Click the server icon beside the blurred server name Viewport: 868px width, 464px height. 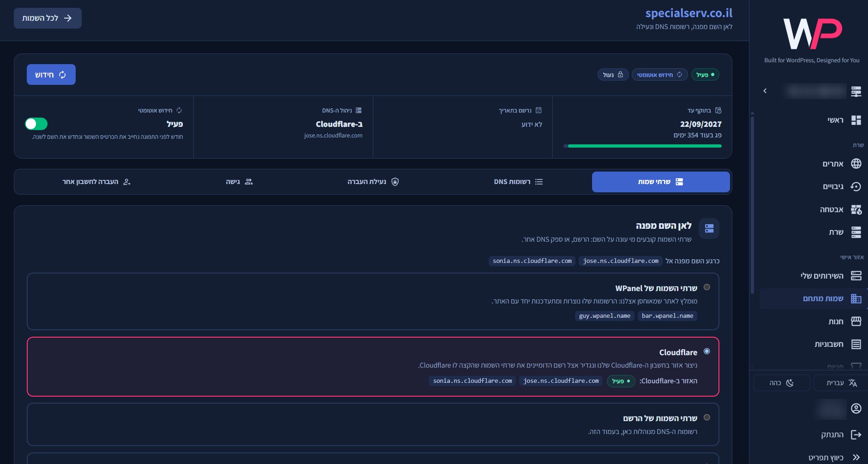[x=856, y=91]
